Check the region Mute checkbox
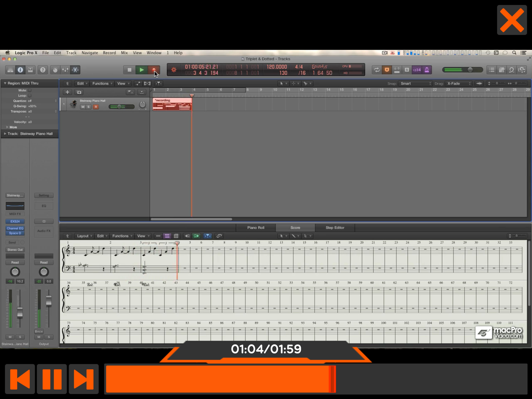 coord(30,90)
